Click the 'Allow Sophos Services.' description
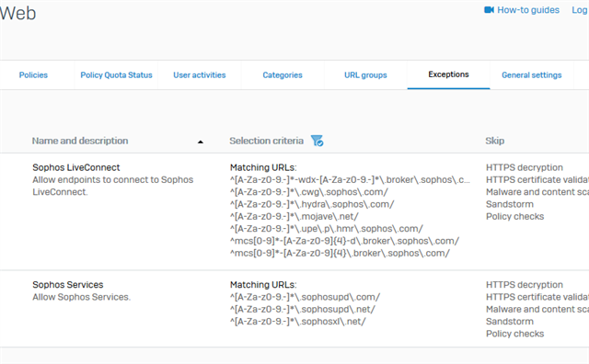The width and height of the screenshot is (589, 364). tap(82, 297)
